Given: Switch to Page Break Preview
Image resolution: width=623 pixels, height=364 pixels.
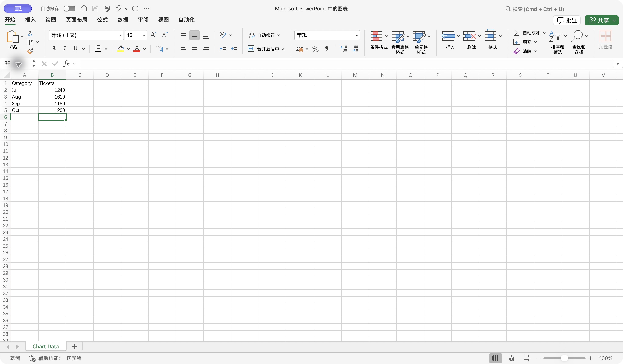Looking at the screenshot, I should coord(526,358).
